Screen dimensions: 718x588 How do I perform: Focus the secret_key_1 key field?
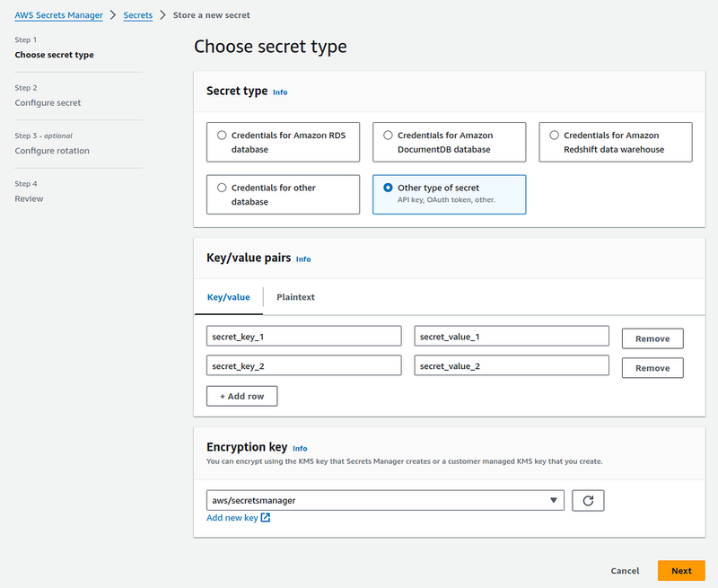tap(304, 337)
